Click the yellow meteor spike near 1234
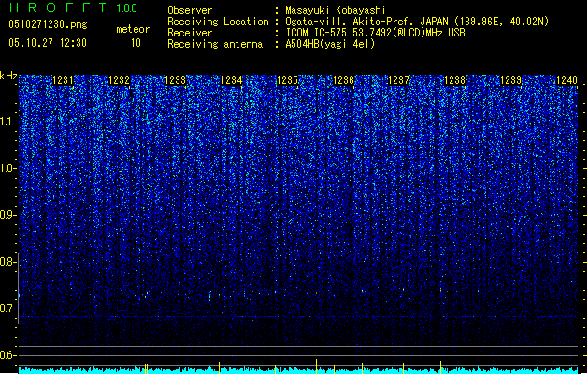This screenshot has width=588, height=374. (219, 367)
